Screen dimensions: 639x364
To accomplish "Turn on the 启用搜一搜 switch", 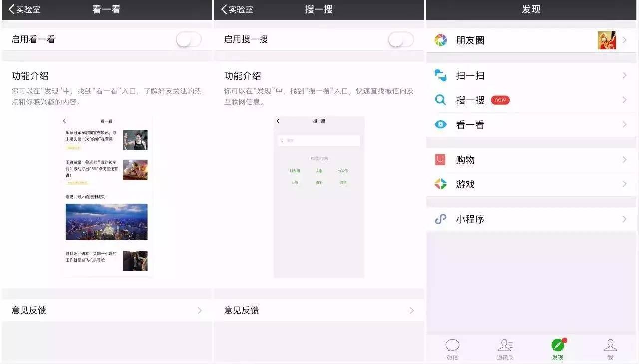I will coord(401,40).
